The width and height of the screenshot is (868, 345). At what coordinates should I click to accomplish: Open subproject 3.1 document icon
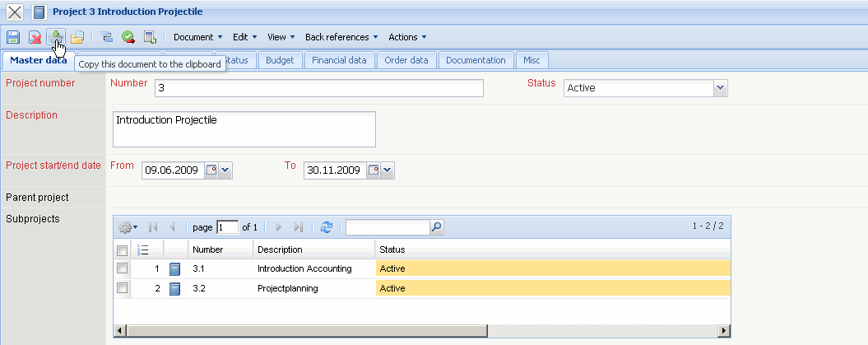[x=174, y=268]
